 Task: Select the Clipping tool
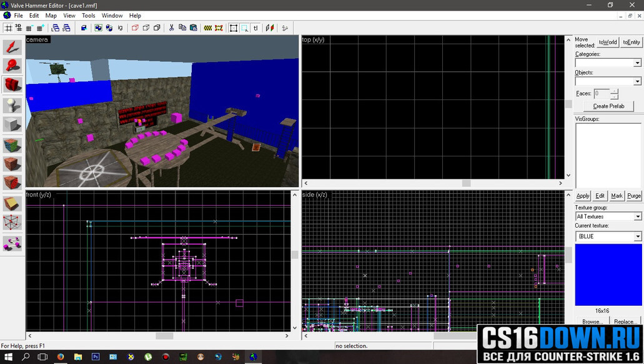click(12, 204)
